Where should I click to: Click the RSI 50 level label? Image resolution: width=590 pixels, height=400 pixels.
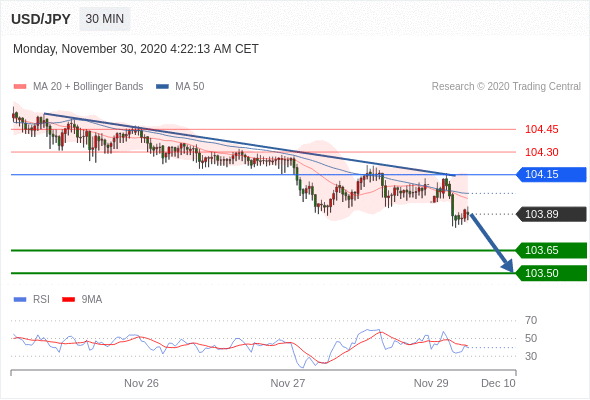click(531, 338)
